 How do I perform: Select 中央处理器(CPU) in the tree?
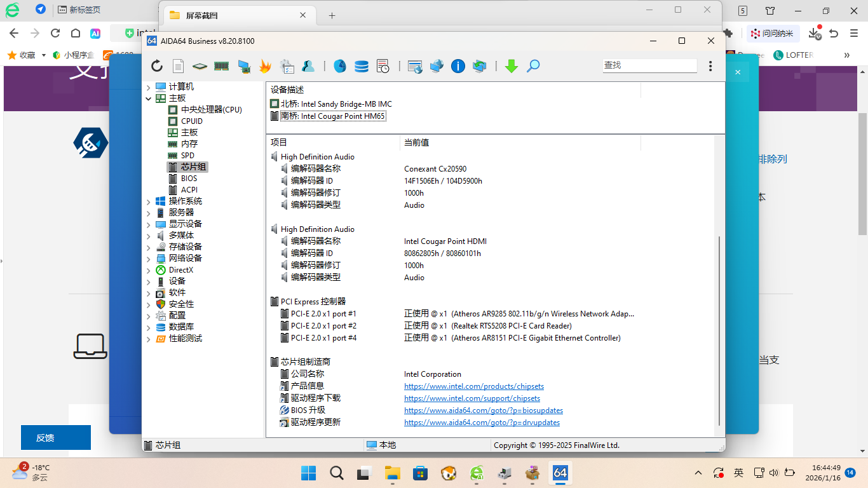click(x=211, y=109)
